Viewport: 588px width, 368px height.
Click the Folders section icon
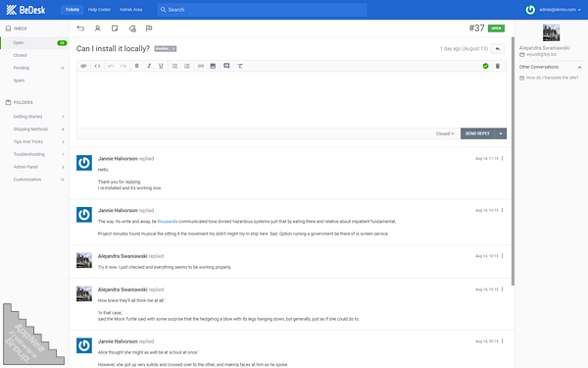tap(8, 102)
